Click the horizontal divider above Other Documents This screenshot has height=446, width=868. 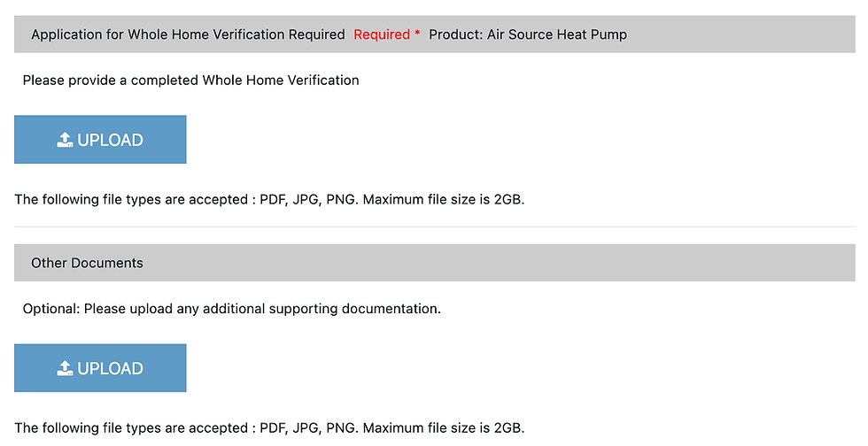pos(435,227)
